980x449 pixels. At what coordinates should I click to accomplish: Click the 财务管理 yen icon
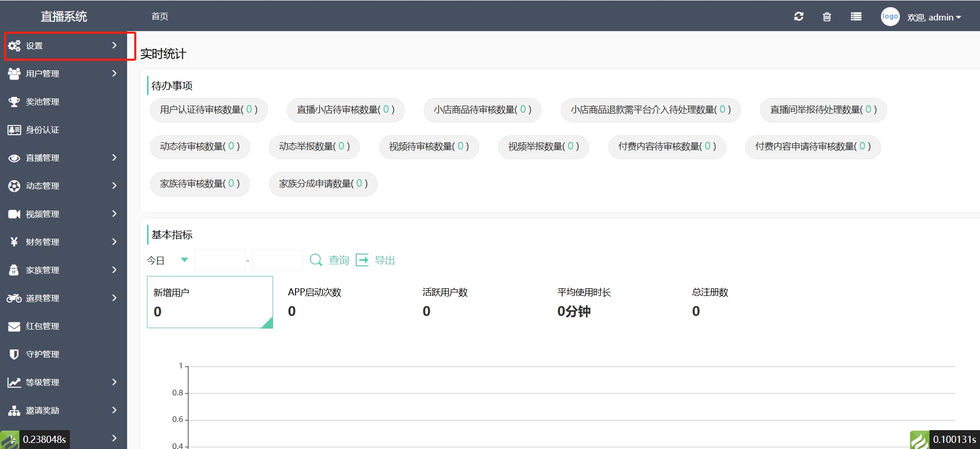(14, 242)
